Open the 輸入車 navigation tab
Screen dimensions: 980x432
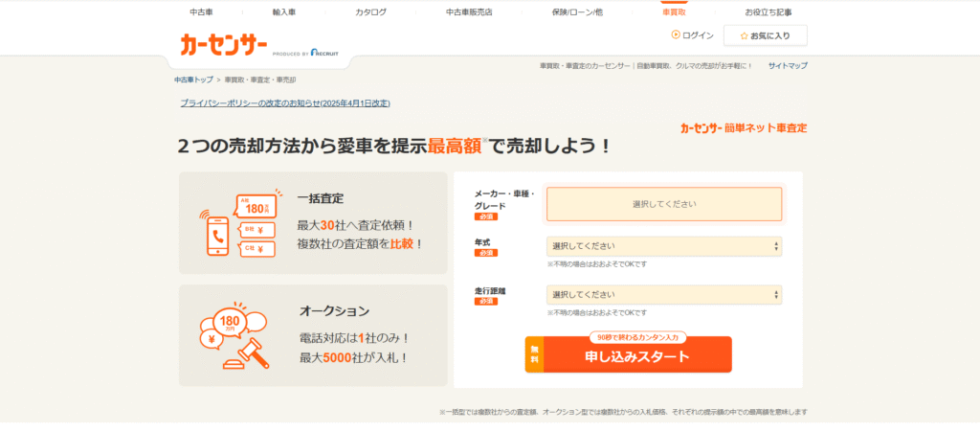pos(283,11)
